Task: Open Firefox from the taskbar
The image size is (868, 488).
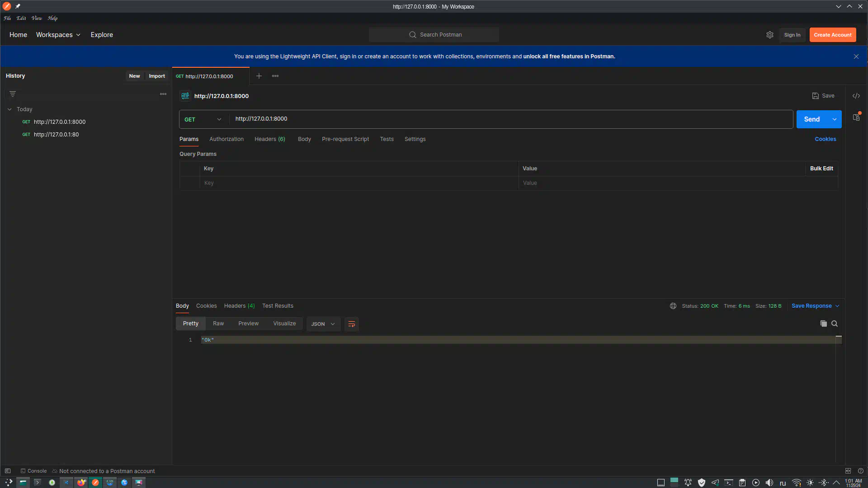Action: (x=81, y=483)
